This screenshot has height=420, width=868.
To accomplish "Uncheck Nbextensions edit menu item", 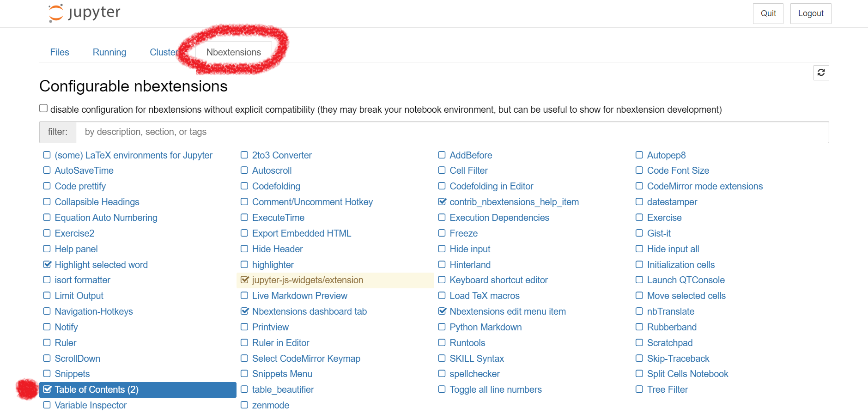I will [442, 311].
